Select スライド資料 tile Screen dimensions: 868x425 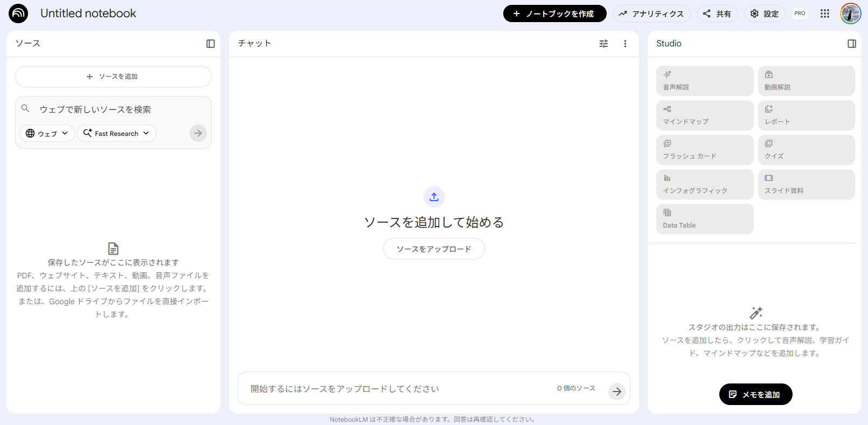click(x=807, y=184)
